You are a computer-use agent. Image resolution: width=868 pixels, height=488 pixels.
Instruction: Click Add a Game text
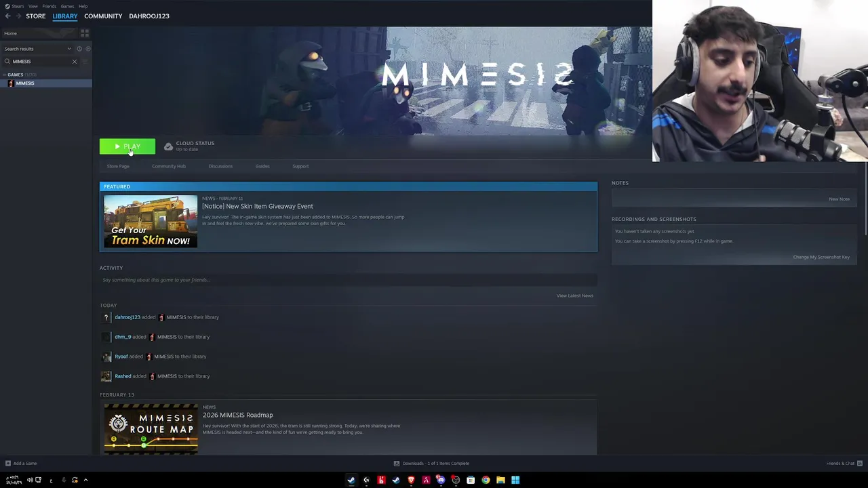[25, 464]
